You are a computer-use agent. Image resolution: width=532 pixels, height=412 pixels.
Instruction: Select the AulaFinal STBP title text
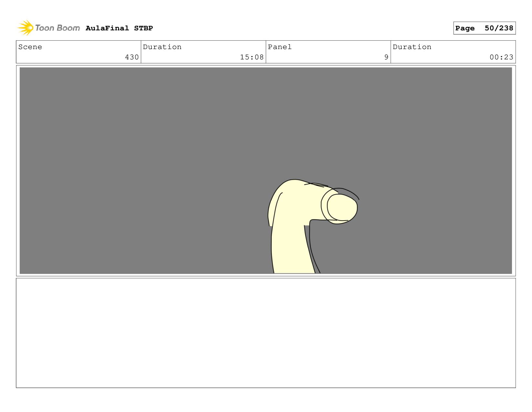(119, 28)
